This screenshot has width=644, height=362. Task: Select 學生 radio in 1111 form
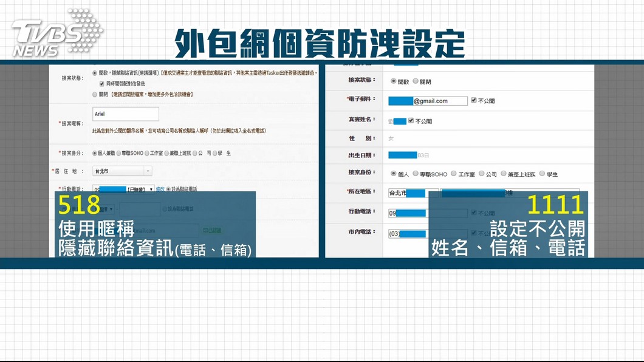point(542,174)
